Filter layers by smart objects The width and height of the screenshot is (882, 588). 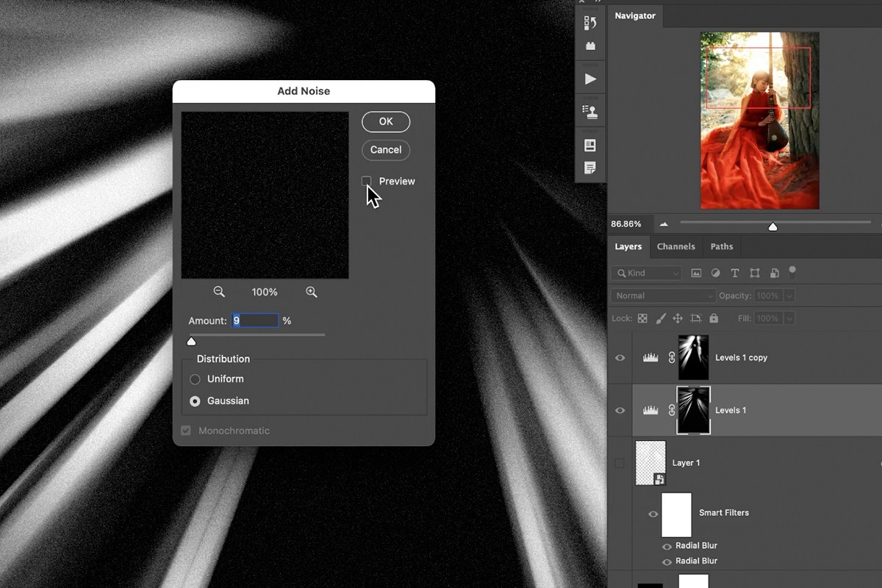774,273
